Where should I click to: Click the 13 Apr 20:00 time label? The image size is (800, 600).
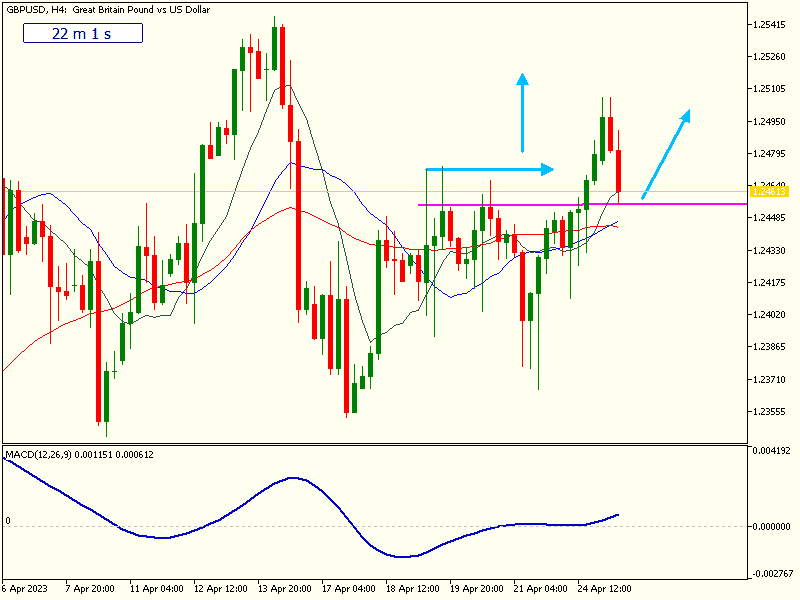[283, 588]
